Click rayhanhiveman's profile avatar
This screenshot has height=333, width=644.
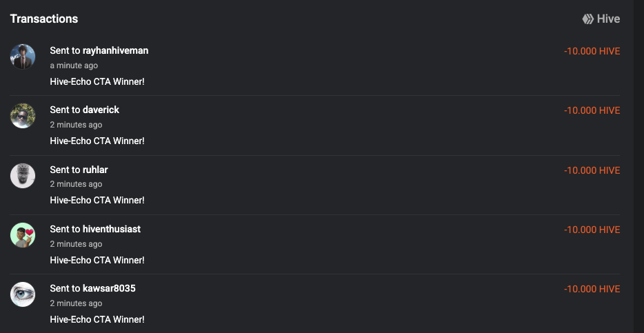click(x=23, y=57)
